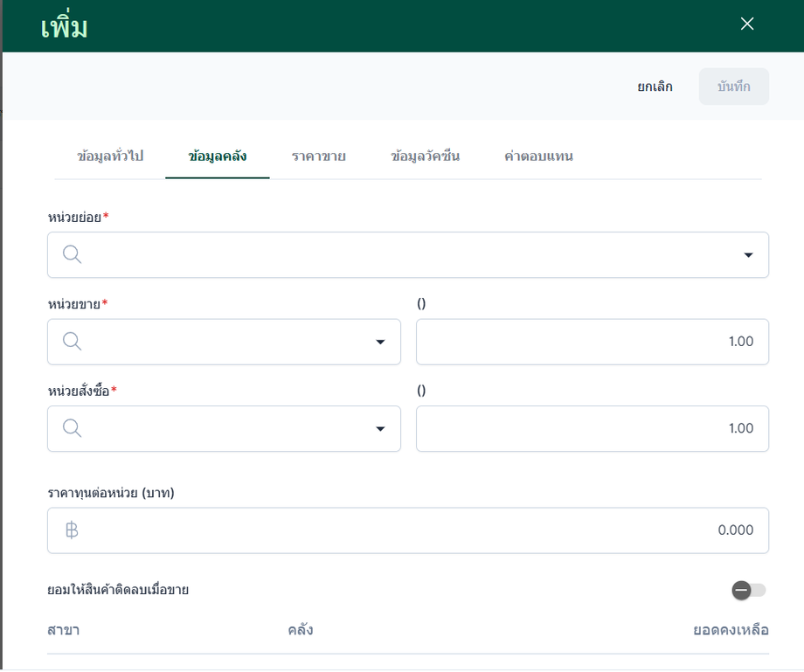The image size is (804, 672).
Task: Toggle ยอมให้สินค้าติดลบเมื่อขาย switch
Action: (x=749, y=591)
